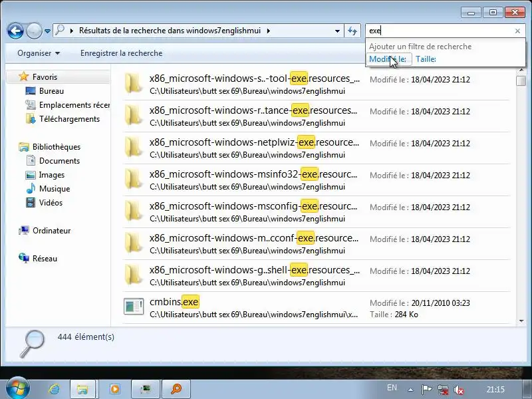
Task: Open Téléchargements in the sidebar
Action: click(x=69, y=119)
